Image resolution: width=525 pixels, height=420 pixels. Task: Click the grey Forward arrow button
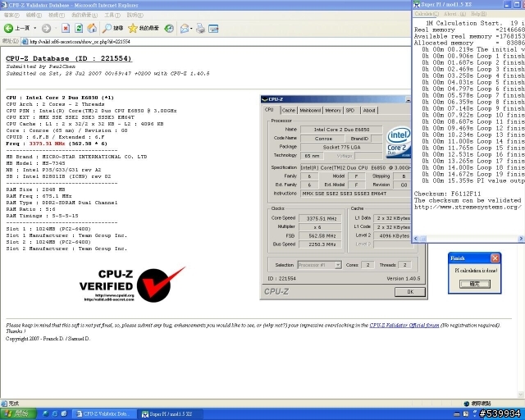(47, 29)
